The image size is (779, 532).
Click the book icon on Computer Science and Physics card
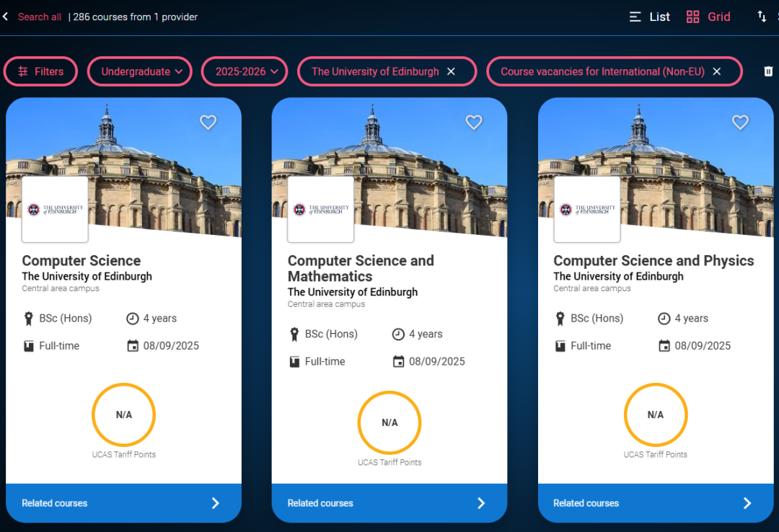click(560, 346)
